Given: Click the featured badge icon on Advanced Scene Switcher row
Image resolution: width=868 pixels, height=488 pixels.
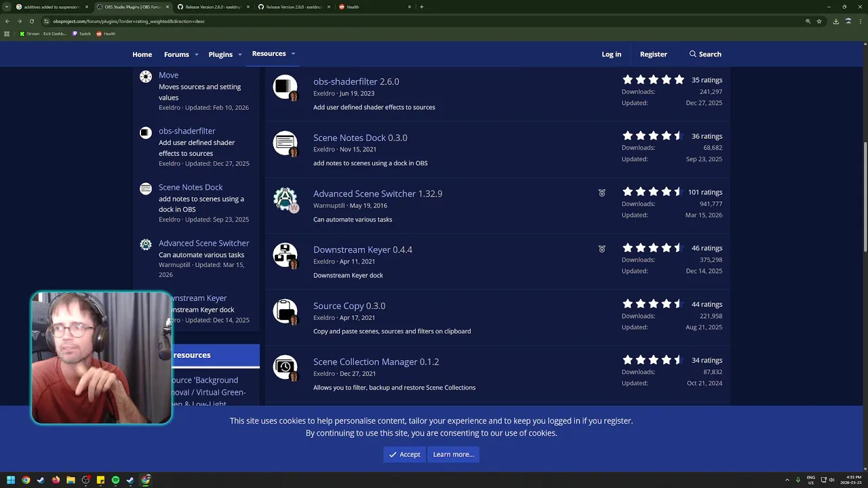Looking at the screenshot, I should coord(601,193).
